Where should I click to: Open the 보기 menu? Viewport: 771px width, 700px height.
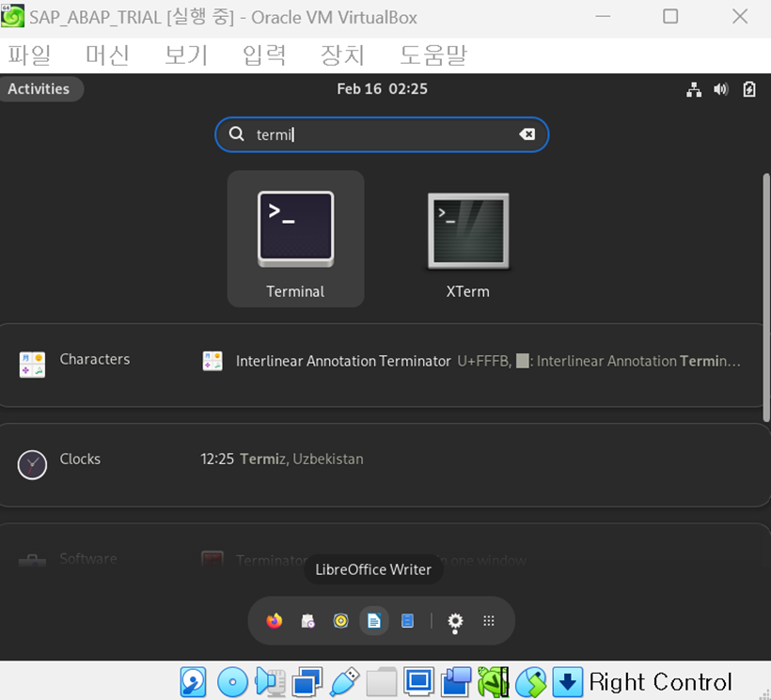coord(186,55)
